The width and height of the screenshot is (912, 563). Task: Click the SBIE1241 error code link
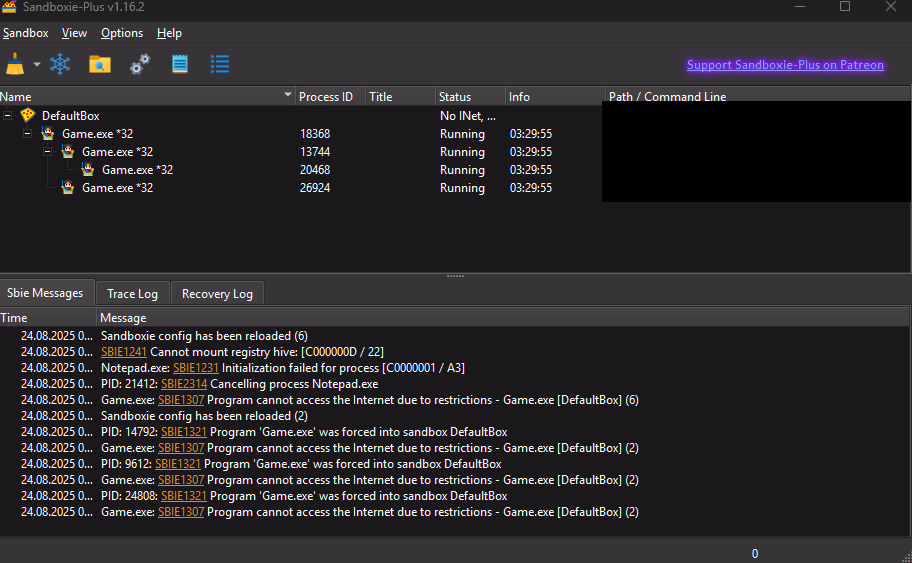click(x=123, y=352)
